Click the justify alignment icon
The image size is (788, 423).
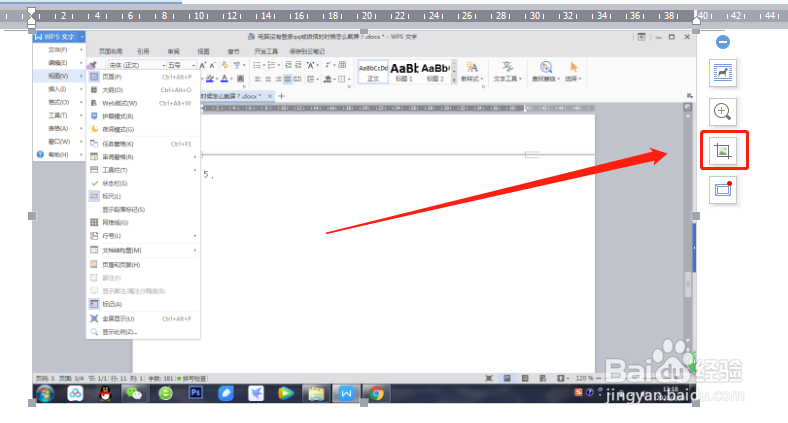[287, 79]
